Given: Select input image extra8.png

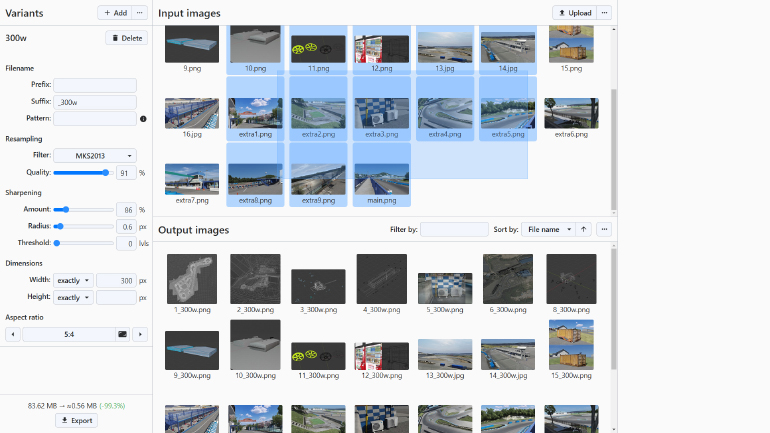Looking at the screenshot, I should (255, 175).
